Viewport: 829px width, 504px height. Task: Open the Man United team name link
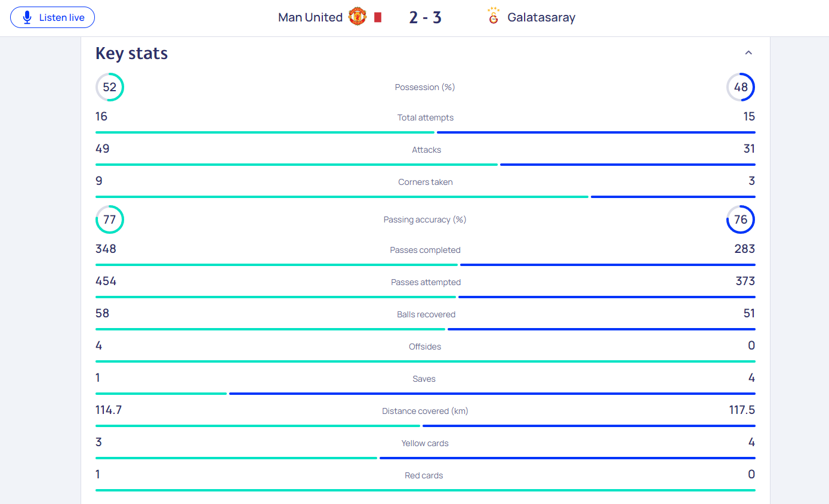coord(310,17)
